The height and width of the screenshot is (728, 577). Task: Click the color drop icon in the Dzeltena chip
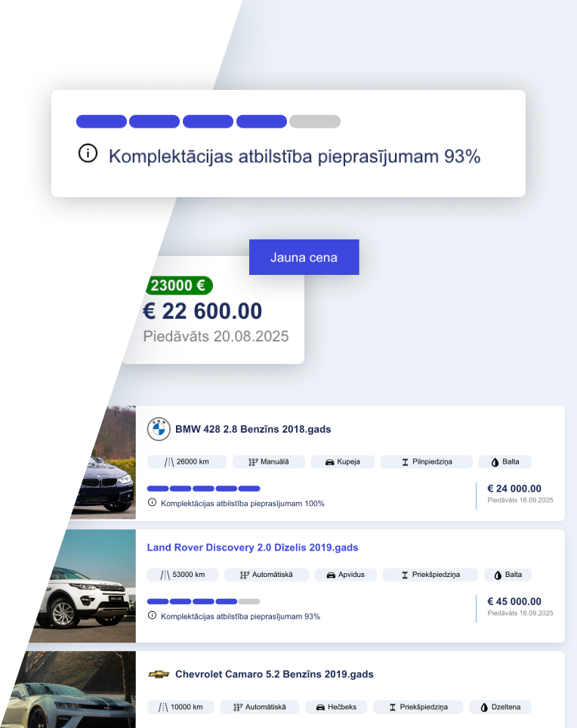(x=484, y=708)
